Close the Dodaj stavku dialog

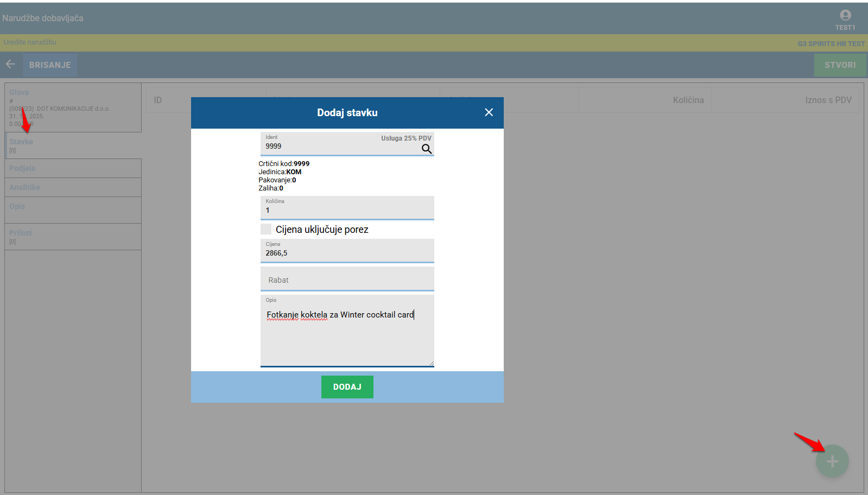coord(489,112)
